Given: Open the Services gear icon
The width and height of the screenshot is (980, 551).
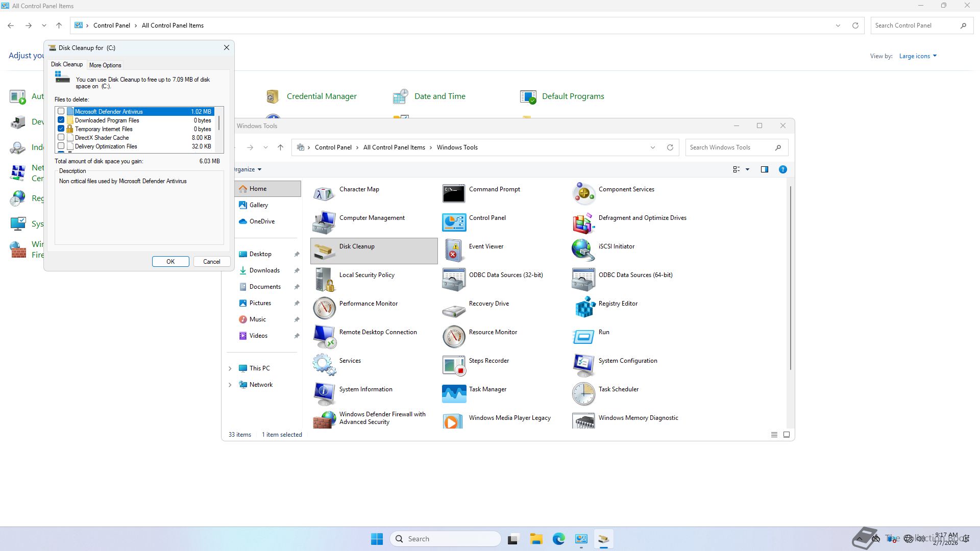Looking at the screenshot, I should coord(324,364).
